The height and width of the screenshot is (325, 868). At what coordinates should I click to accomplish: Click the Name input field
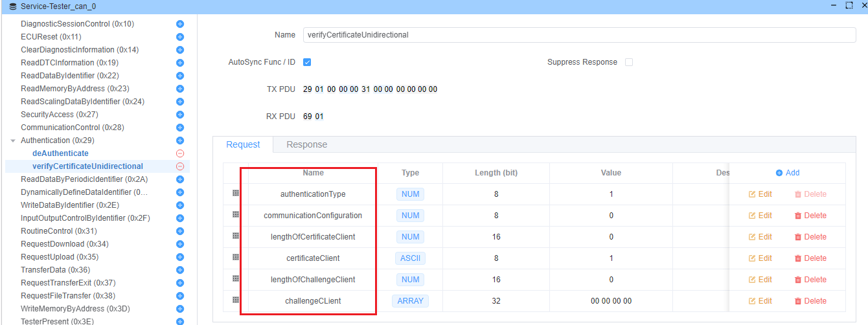pos(579,35)
